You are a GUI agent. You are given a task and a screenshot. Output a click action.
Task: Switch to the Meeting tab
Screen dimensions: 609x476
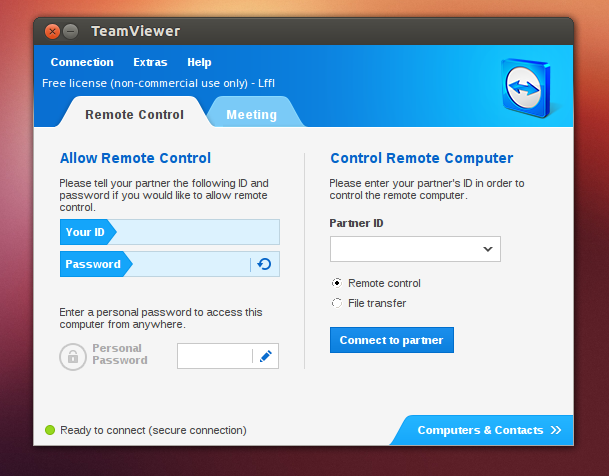click(x=252, y=115)
